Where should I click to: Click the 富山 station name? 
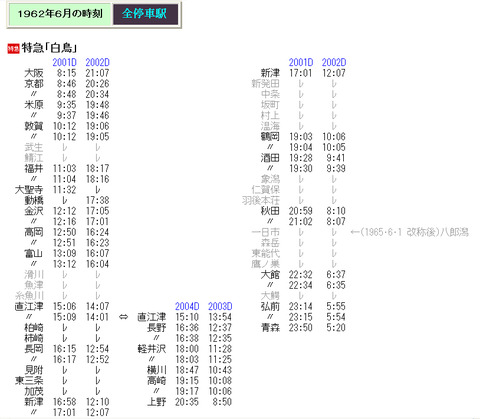pos(34,254)
